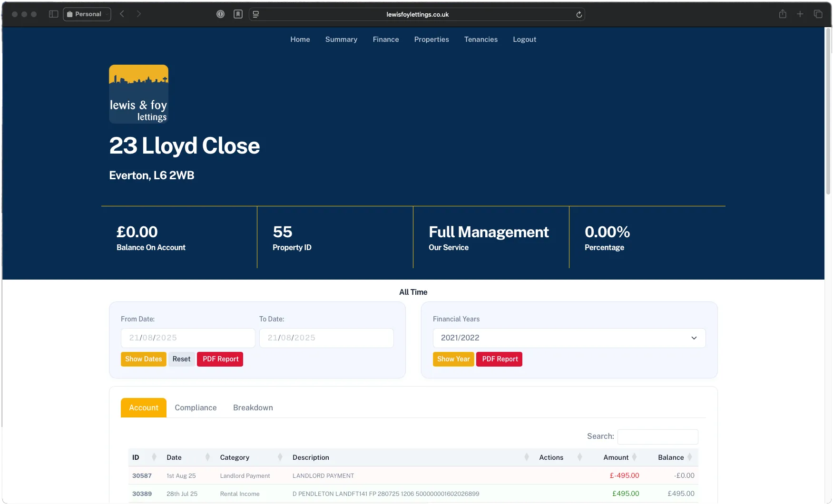
Task: Go to the Tenancies menu item
Action: (x=480, y=39)
